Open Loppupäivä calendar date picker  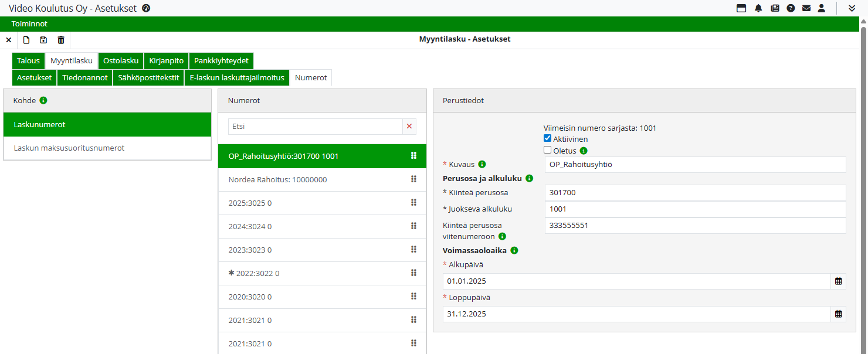839,314
